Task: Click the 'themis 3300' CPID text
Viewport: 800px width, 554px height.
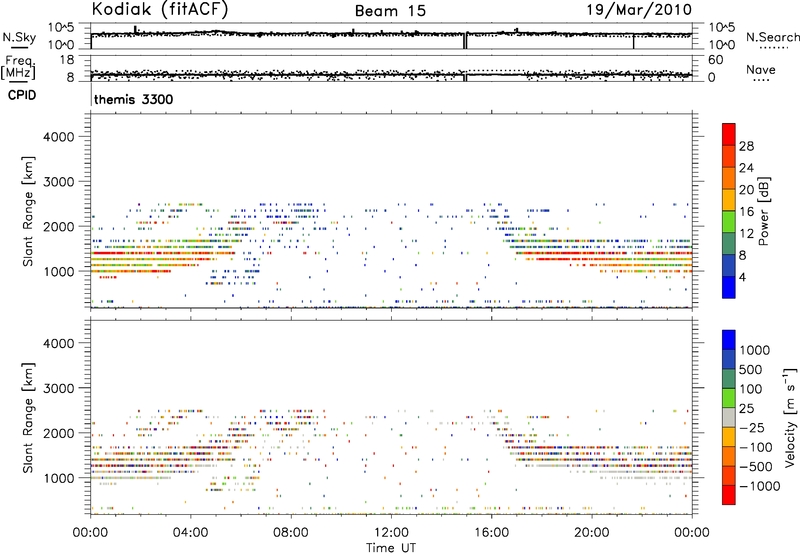Action: [134, 99]
